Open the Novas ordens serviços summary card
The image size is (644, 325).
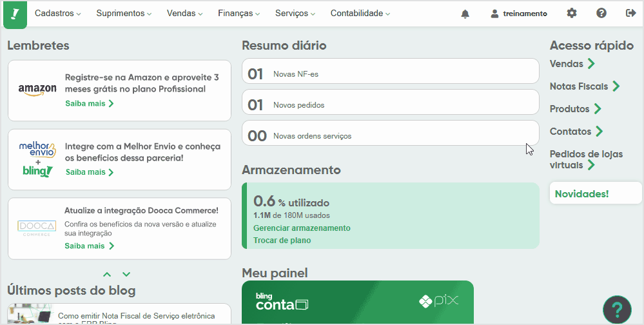point(390,133)
